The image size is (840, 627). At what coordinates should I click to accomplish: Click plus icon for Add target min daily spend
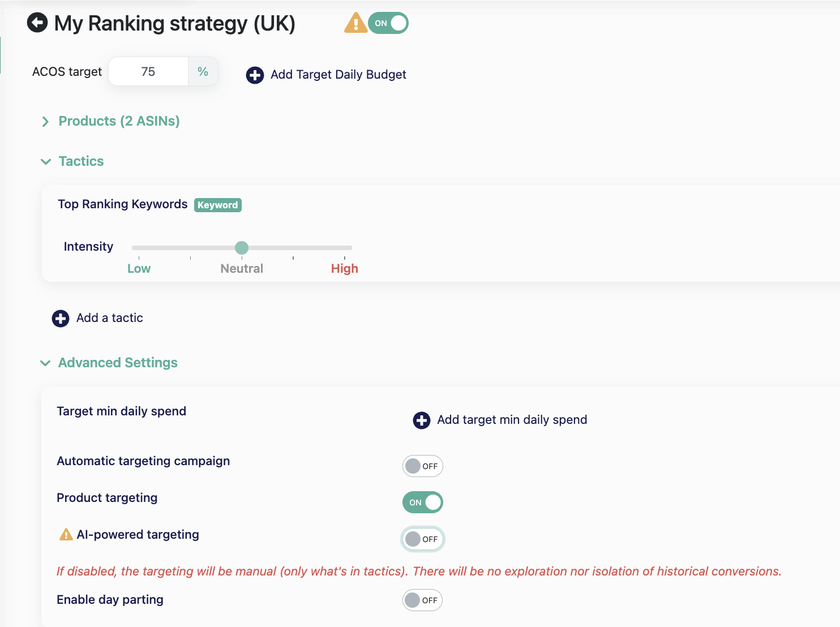(422, 420)
